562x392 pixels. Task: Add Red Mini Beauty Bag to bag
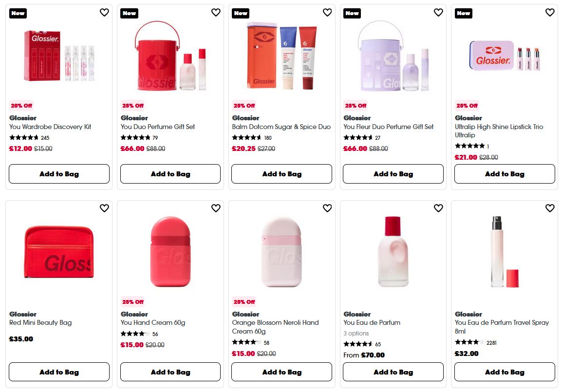(x=59, y=372)
